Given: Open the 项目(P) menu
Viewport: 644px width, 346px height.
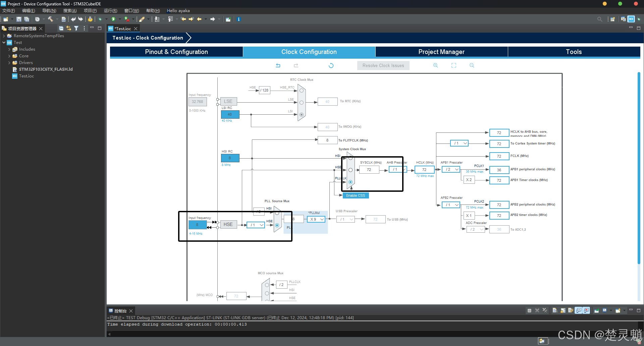Looking at the screenshot, I should 90,11.
